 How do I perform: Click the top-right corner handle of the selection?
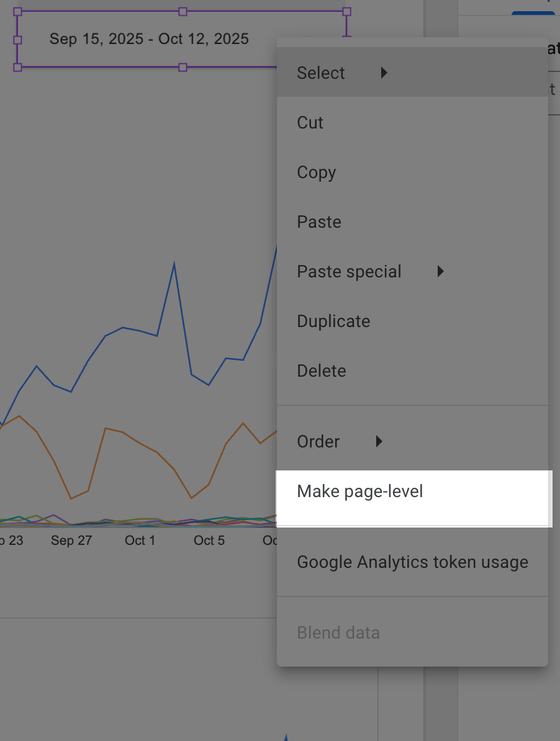tap(346, 11)
